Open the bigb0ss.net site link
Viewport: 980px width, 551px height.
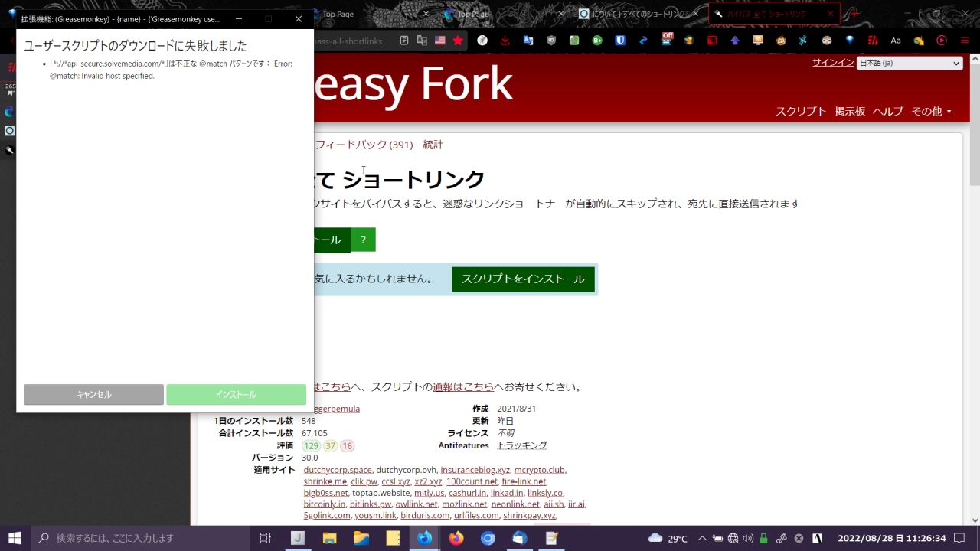pos(325,493)
